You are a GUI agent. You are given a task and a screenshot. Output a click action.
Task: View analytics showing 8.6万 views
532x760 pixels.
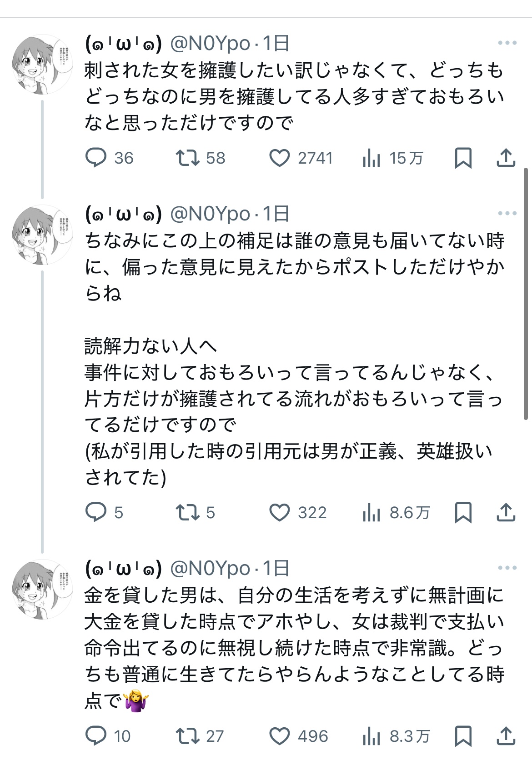(371, 512)
